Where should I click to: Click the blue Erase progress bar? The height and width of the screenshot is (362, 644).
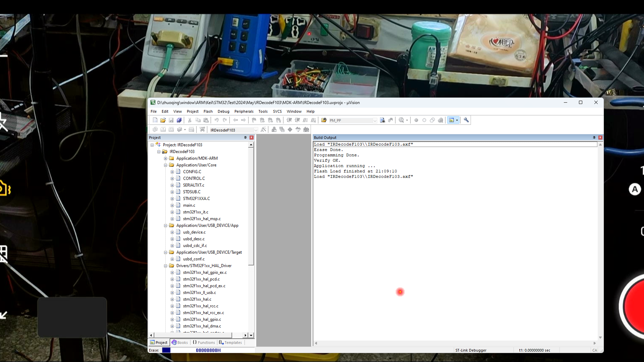coord(166,350)
